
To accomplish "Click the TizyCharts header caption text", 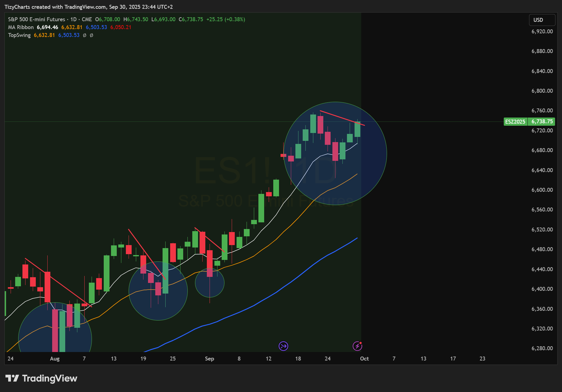I will (89, 7).
